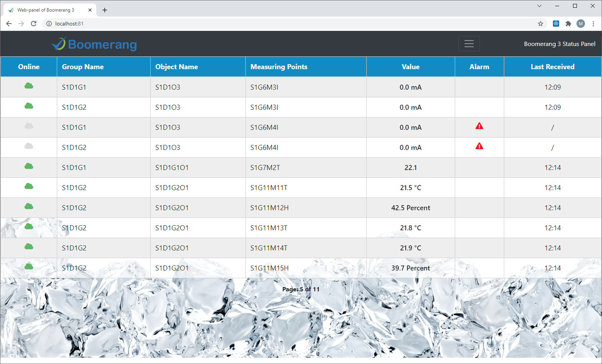Click the gray offline cloud for S1D1G1 S1G6M4I

pyautogui.click(x=29, y=126)
